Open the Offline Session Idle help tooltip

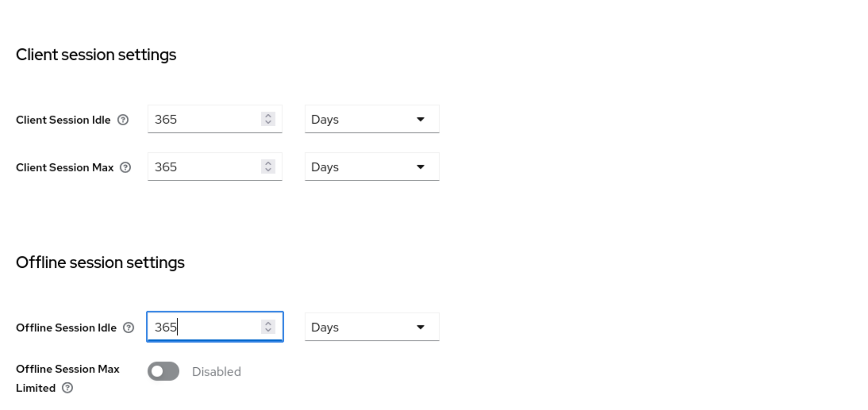(x=129, y=327)
